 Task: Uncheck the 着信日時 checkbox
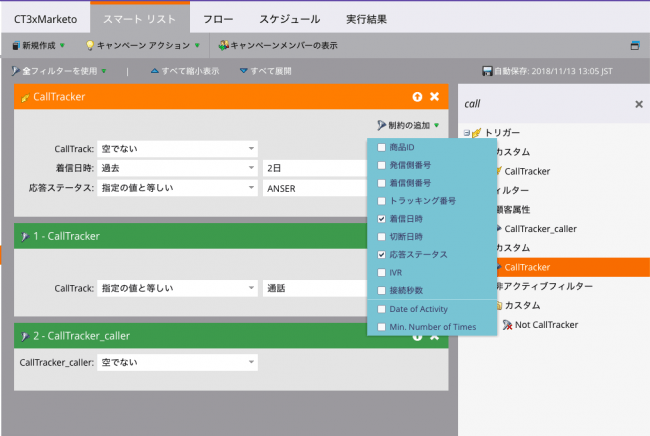pyautogui.click(x=381, y=218)
